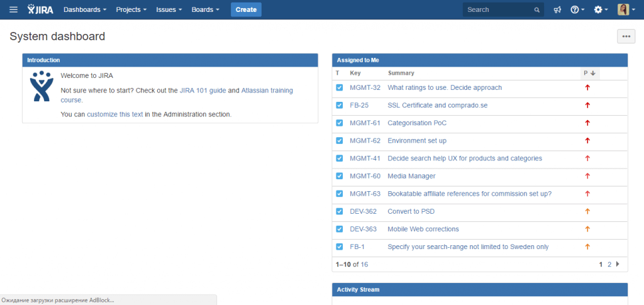Click the task type checkbox icon for FB-1
The height and width of the screenshot is (305, 644).
[339, 247]
